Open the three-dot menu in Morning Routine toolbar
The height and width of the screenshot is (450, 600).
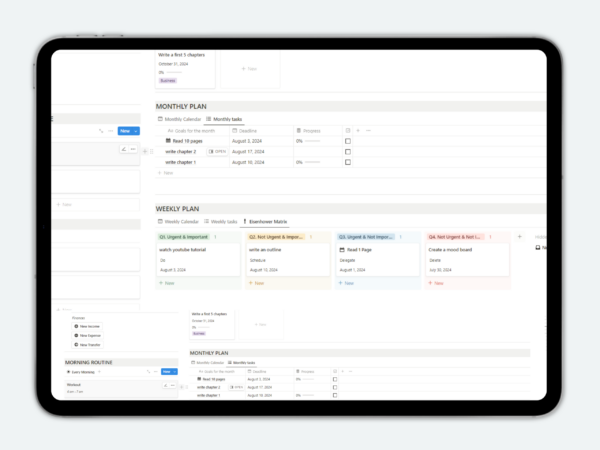(155, 372)
